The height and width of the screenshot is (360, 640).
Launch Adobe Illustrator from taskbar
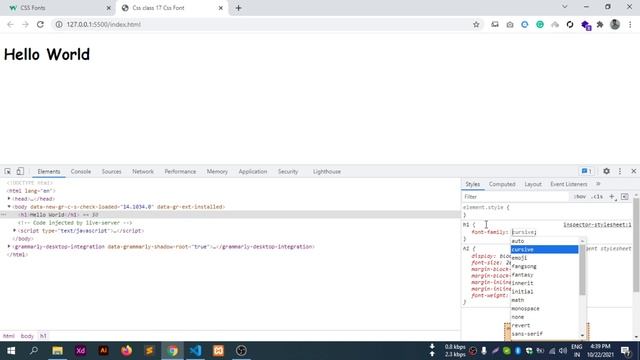point(103,351)
